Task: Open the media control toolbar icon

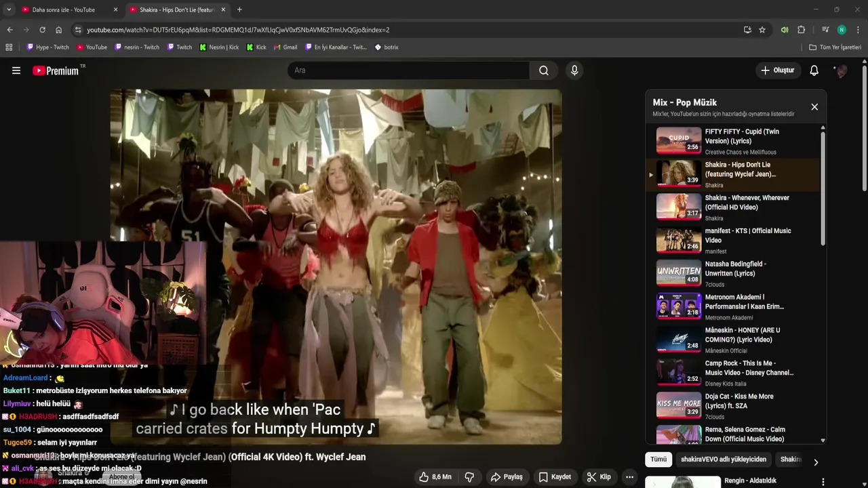Action: pyautogui.click(x=825, y=30)
